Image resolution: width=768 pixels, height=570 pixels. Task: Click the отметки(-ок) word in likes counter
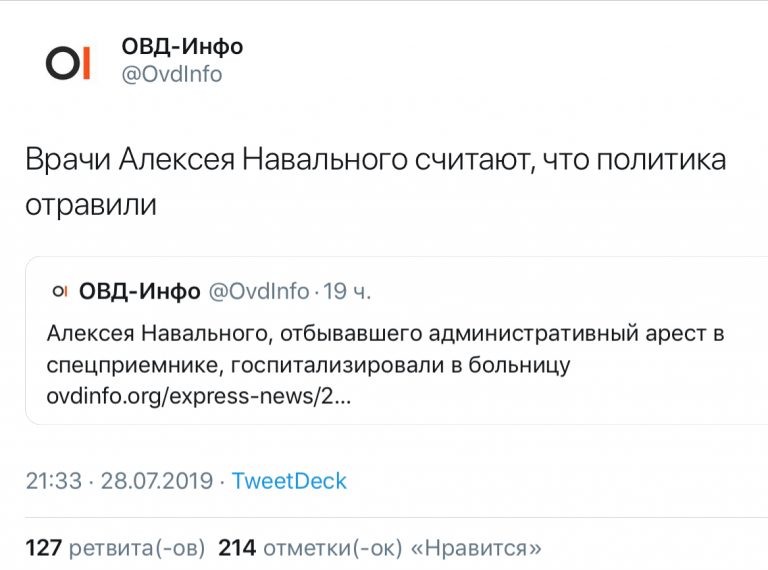click(333, 547)
